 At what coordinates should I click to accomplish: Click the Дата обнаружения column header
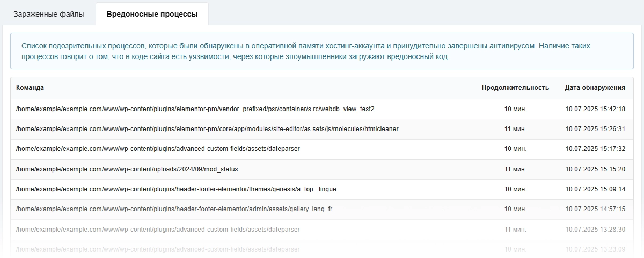595,88
